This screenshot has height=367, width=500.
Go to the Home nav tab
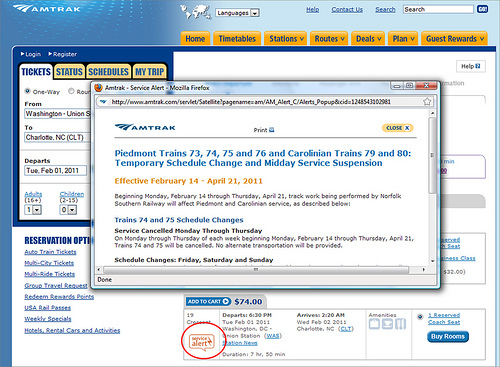195,39
